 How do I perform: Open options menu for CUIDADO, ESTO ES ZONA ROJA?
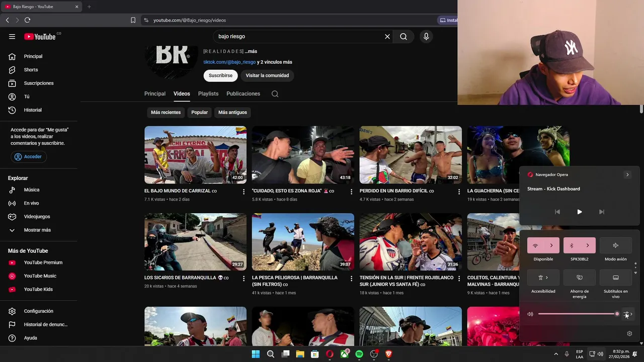(x=351, y=192)
